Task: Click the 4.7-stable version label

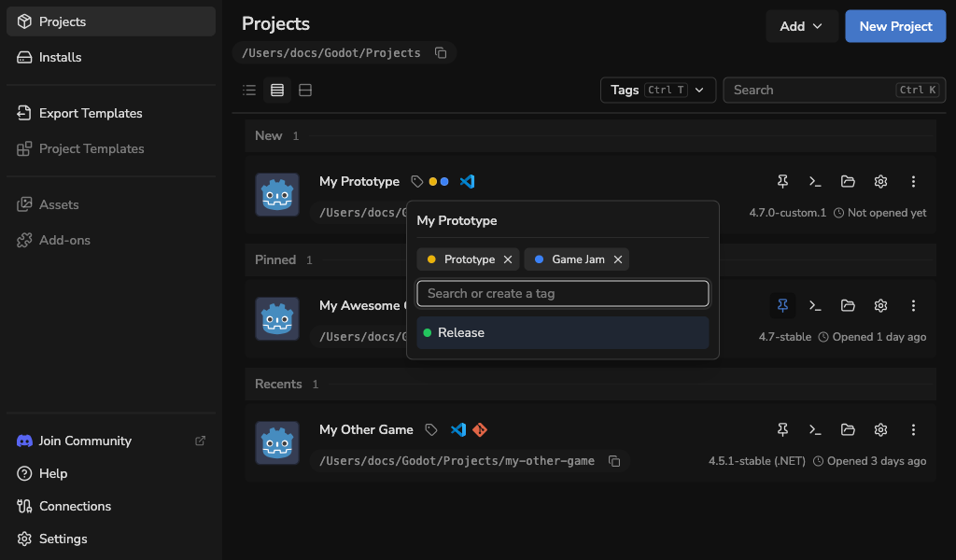Action: coord(784,337)
